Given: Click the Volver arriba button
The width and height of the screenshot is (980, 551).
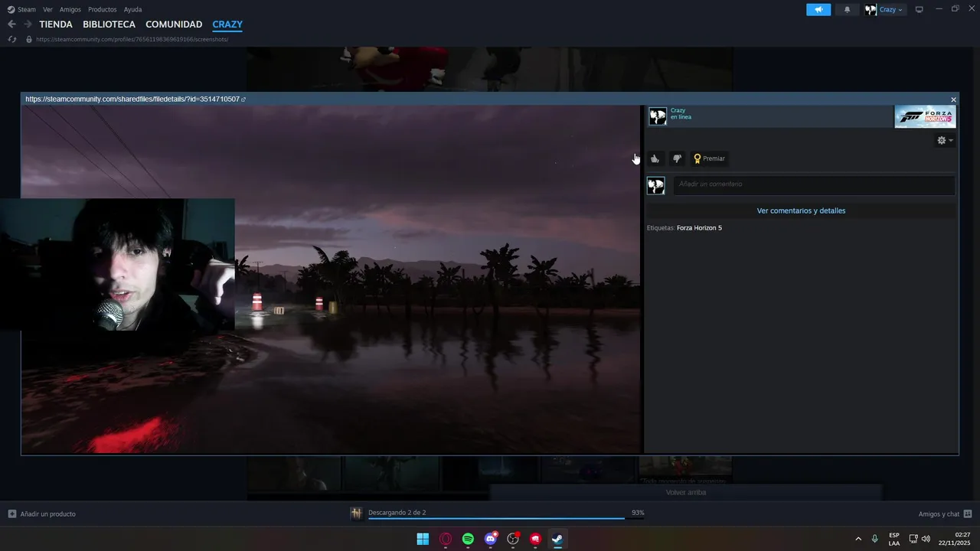Looking at the screenshot, I should [x=686, y=492].
